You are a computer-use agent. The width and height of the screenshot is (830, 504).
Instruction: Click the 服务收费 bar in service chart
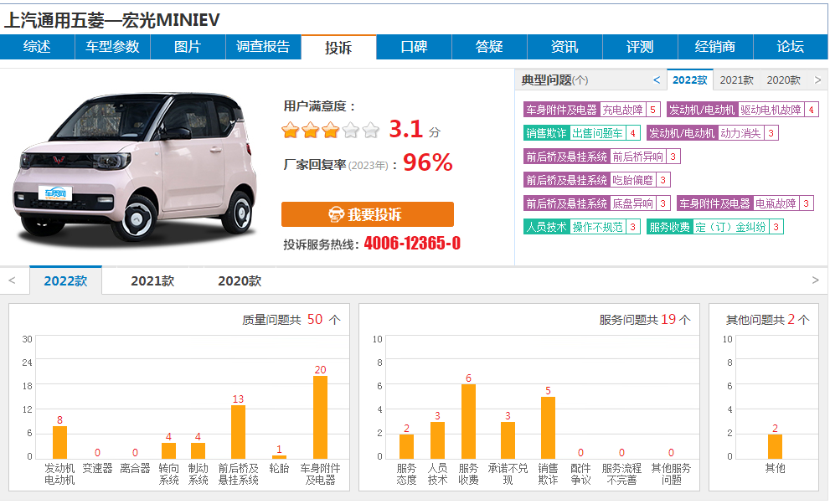pyautogui.click(x=468, y=421)
